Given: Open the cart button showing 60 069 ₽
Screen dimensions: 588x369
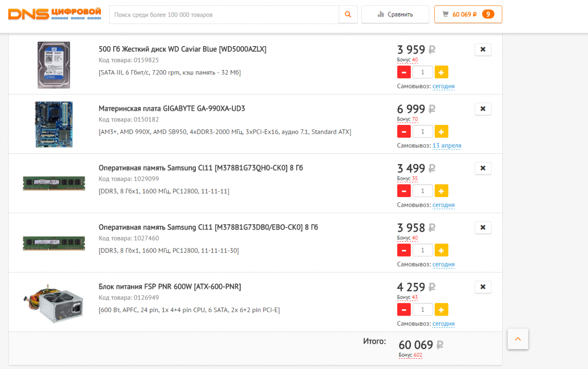Looking at the screenshot, I should tap(468, 14).
